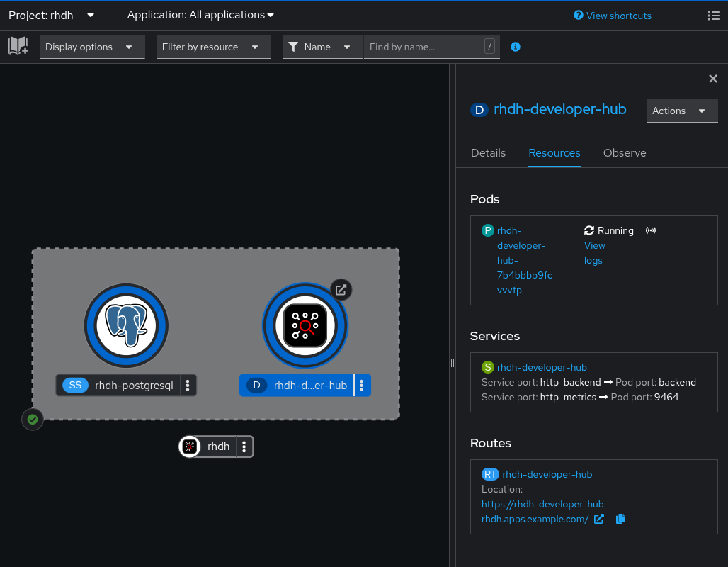728x567 pixels.
Task: Open the Project: rhdh selector
Action: tap(52, 15)
